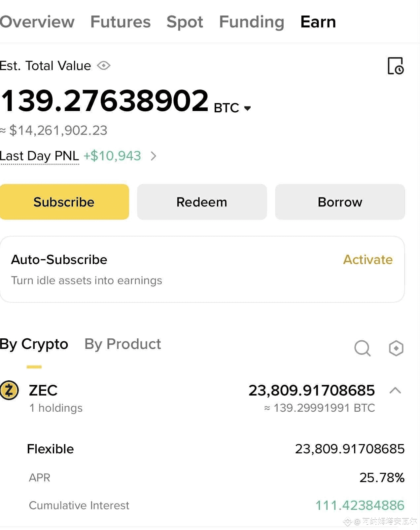This screenshot has width=420, height=530.
Task: Activate Auto-Subscribe
Action: coord(368,260)
